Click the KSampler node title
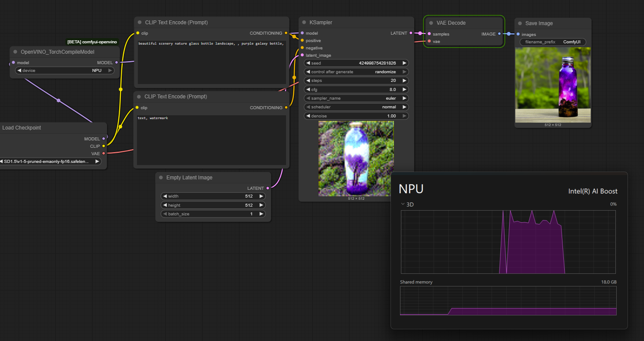644x341 pixels. coord(321,23)
